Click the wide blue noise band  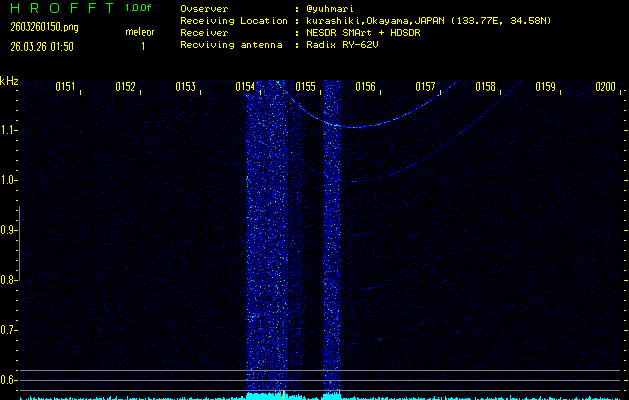(x=266, y=240)
